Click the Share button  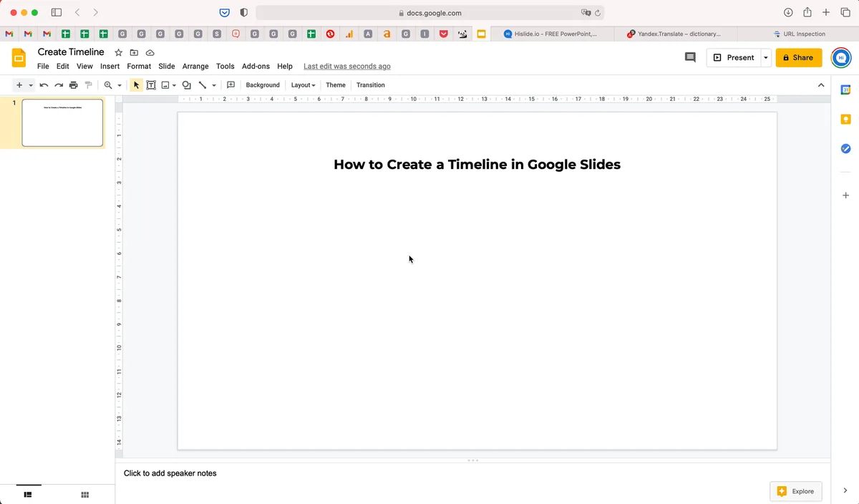(799, 57)
